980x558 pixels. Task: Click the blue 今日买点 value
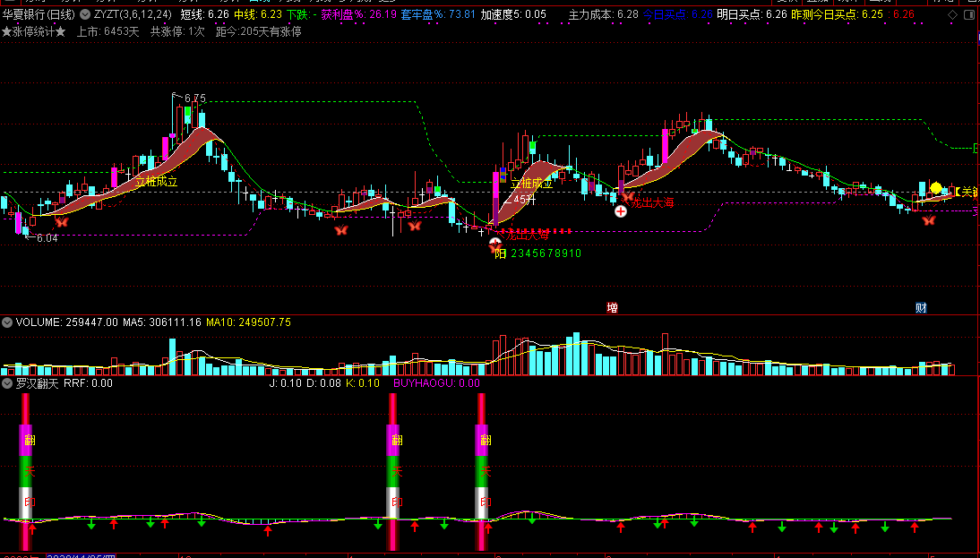(678, 14)
